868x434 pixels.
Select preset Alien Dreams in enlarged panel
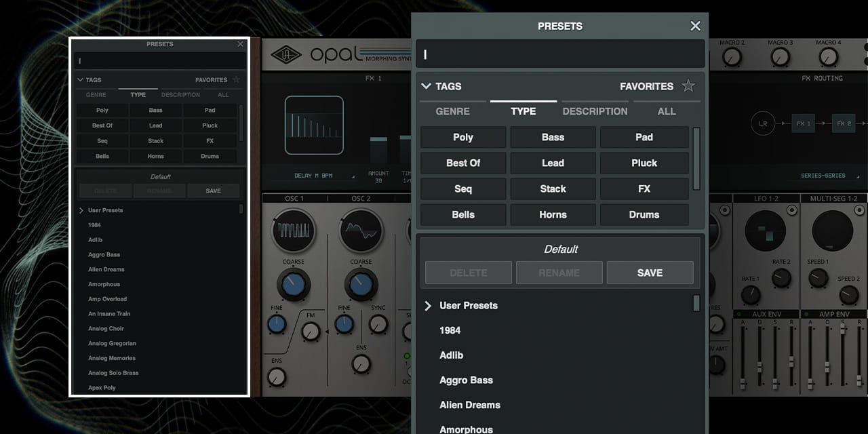(470, 405)
